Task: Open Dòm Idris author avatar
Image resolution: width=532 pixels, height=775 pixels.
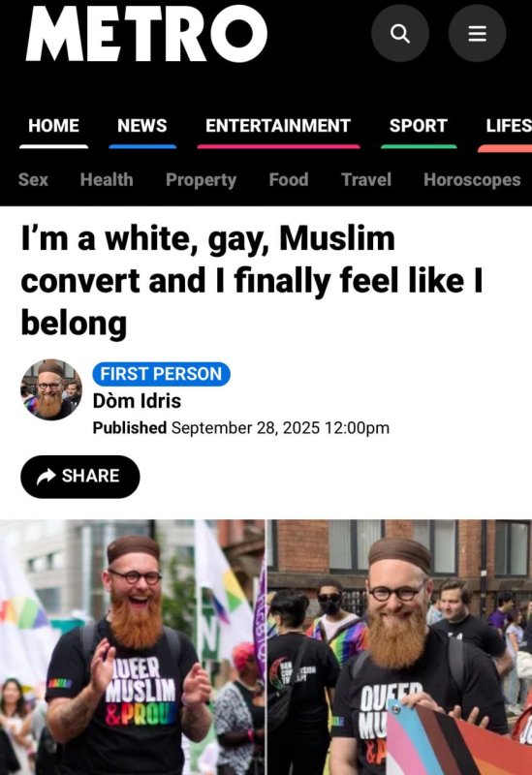Action: (x=51, y=389)
